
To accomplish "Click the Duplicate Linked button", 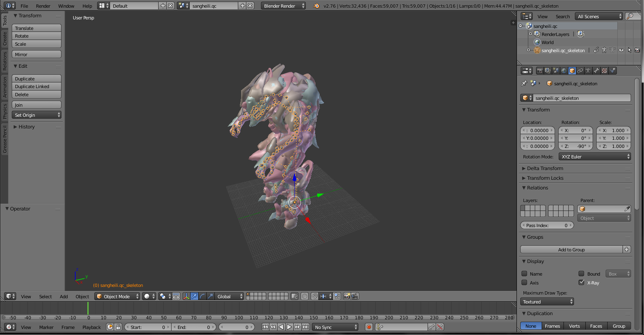I will [36, 86].
